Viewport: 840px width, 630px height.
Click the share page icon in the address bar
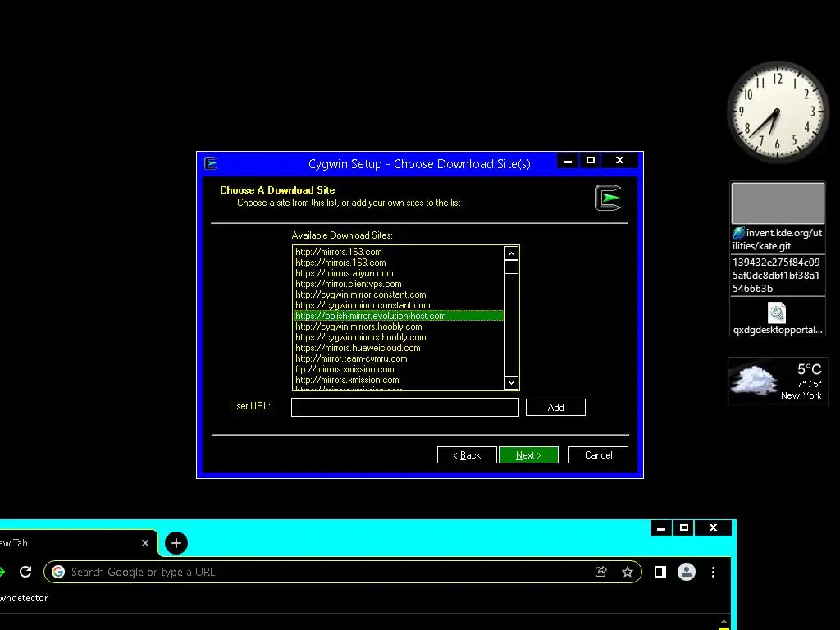600,572
